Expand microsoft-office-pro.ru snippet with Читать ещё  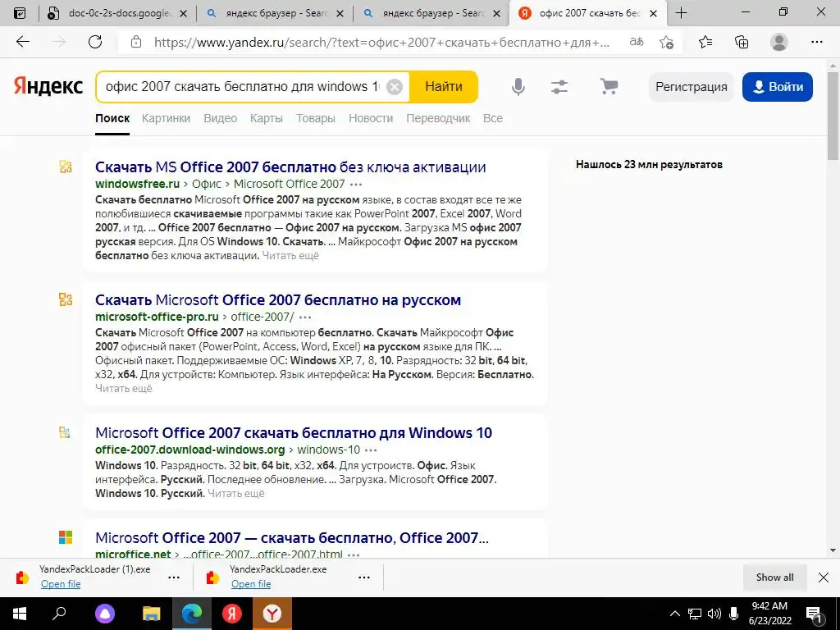[124, 388]
